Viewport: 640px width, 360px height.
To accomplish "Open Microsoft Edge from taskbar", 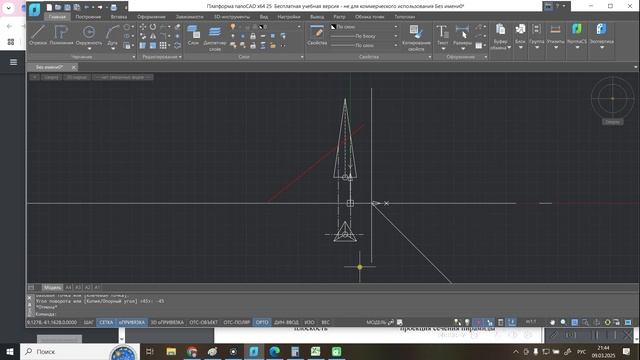I will coord(274,351).
